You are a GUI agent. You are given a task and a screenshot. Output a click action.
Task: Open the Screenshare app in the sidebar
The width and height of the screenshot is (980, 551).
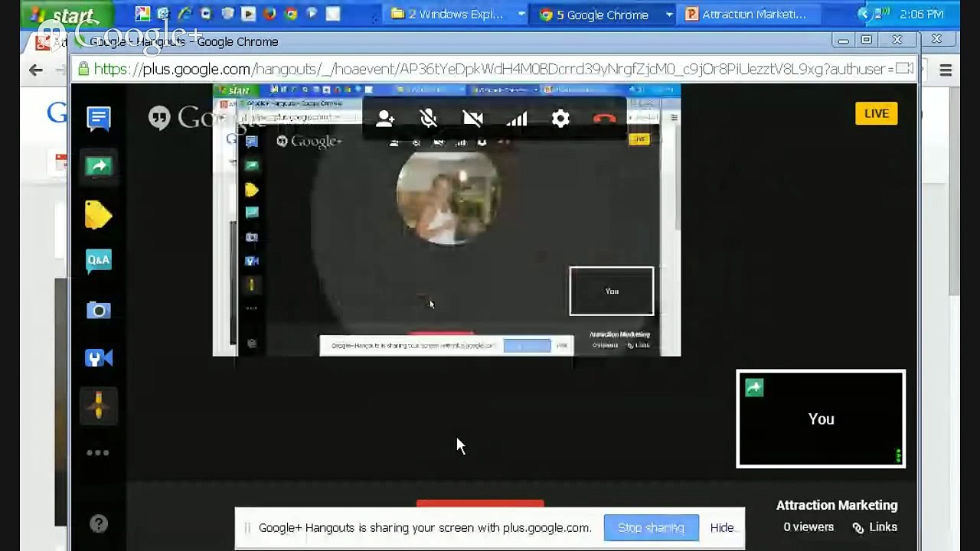point(99,166)
